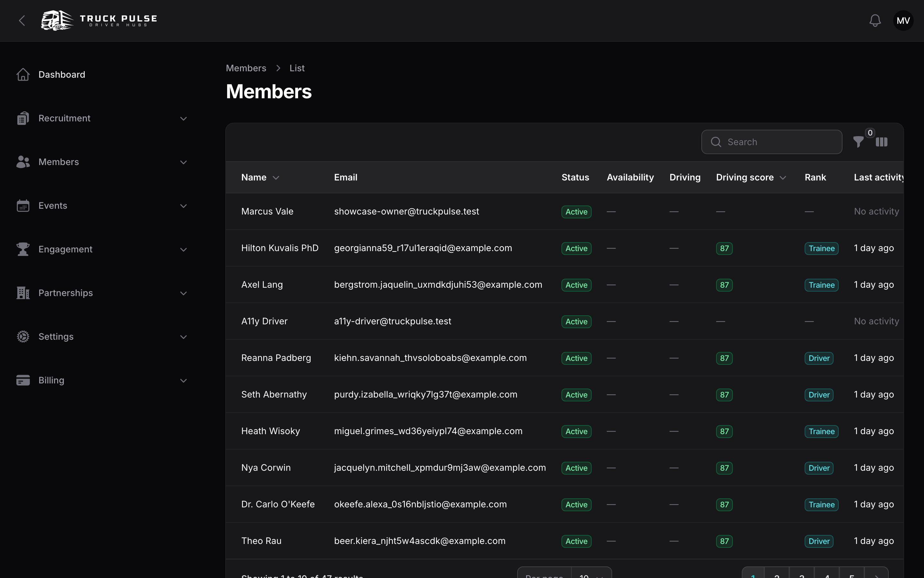Screen dimensions: 924x578
Task: Click the Dashboard home icon
Action: [x=23, y=74]
